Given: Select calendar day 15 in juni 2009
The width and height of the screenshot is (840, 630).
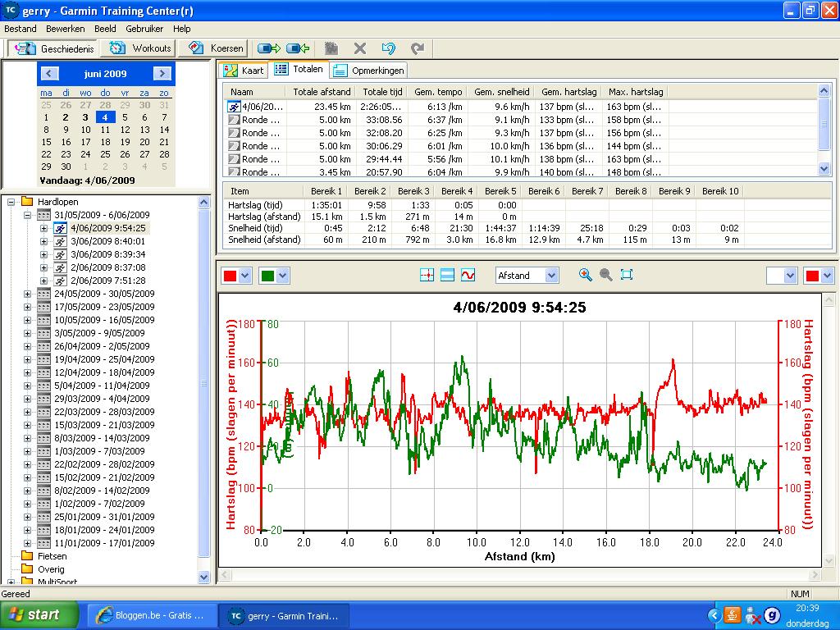Looking at the screenshot, I should (x=47, y=142).
